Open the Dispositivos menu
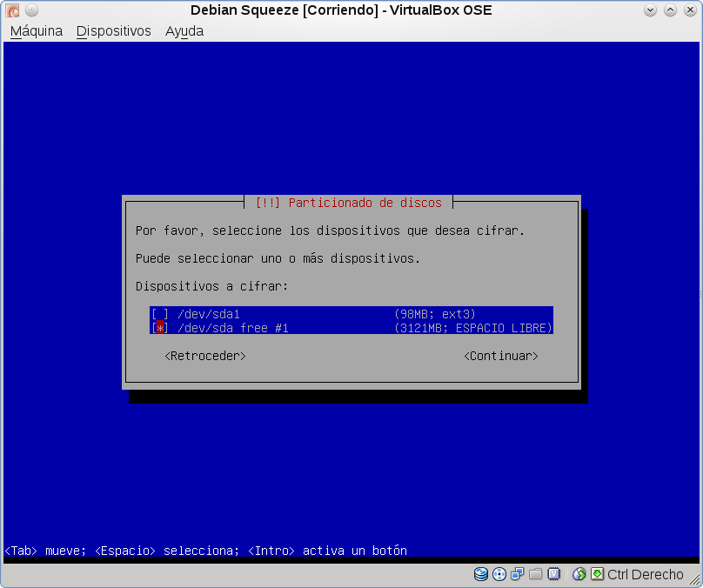Screen dimensions: 703x588 [113, 31]
